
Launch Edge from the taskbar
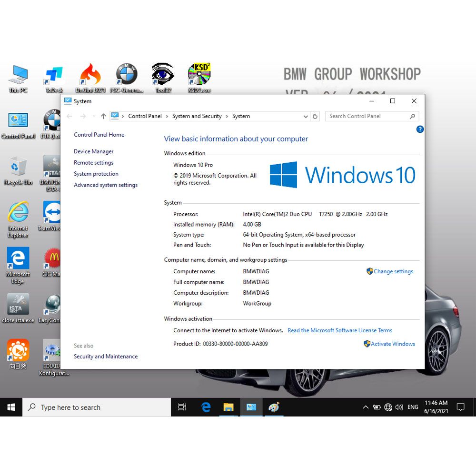pyautogui.click(x=206, y=407)
